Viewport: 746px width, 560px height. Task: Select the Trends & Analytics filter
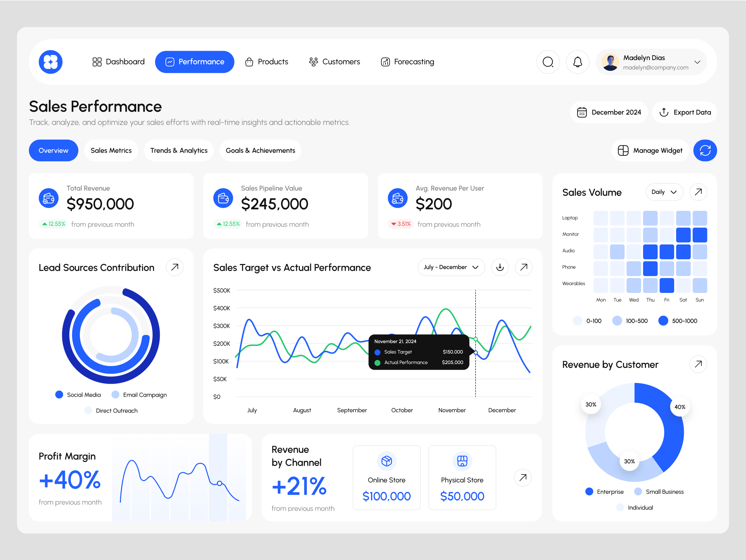[x=179, y=150]
